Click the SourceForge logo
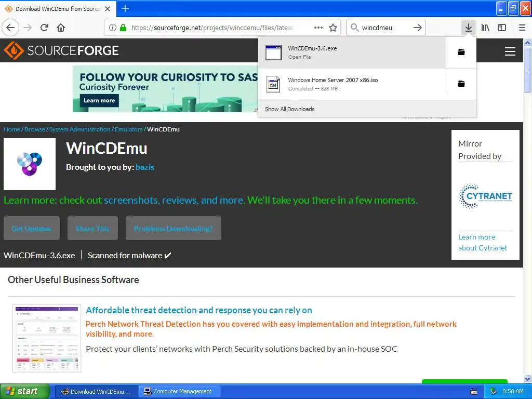Screen dimensions: 532x399 (61, 50)
